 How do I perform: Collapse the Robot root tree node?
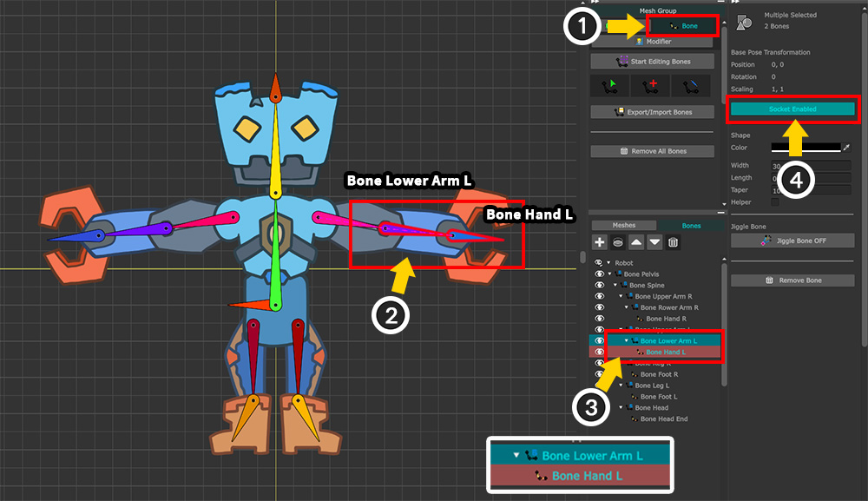point(608,262)
